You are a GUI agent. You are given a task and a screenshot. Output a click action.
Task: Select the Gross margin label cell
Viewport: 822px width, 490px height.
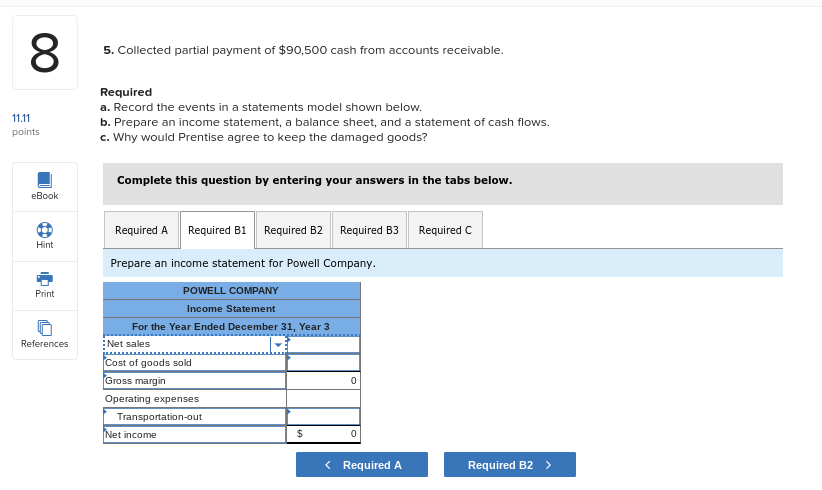[x=194, y=380]
